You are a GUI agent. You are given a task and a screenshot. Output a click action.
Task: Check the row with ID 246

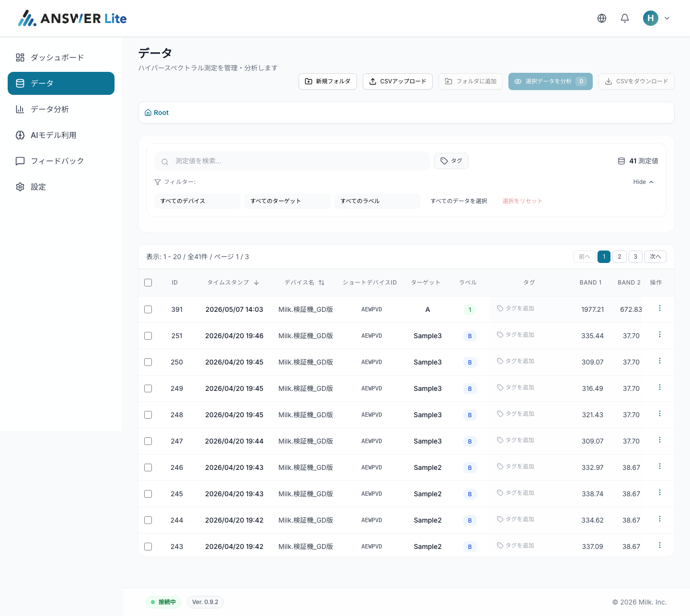point(148,468)
